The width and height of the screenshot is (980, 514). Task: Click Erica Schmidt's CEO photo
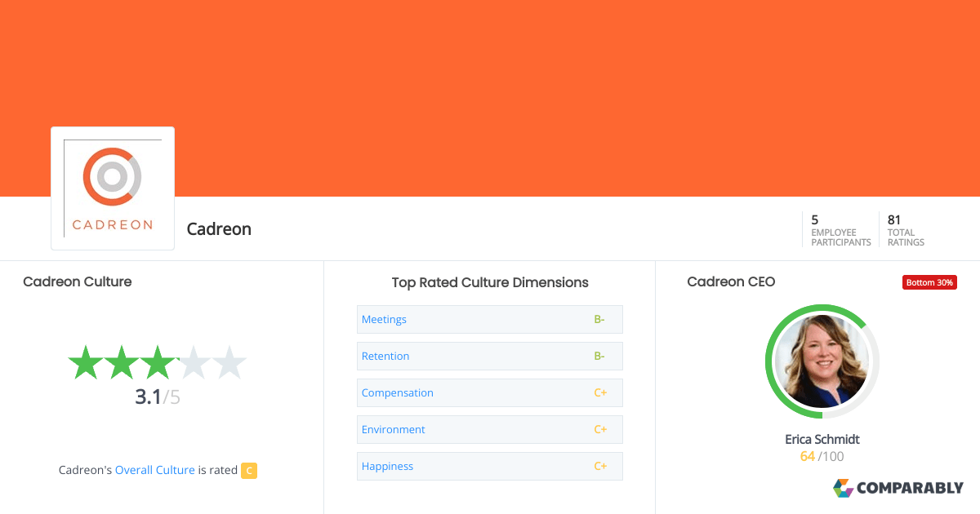pyautogui.click(x=822, y=361)
